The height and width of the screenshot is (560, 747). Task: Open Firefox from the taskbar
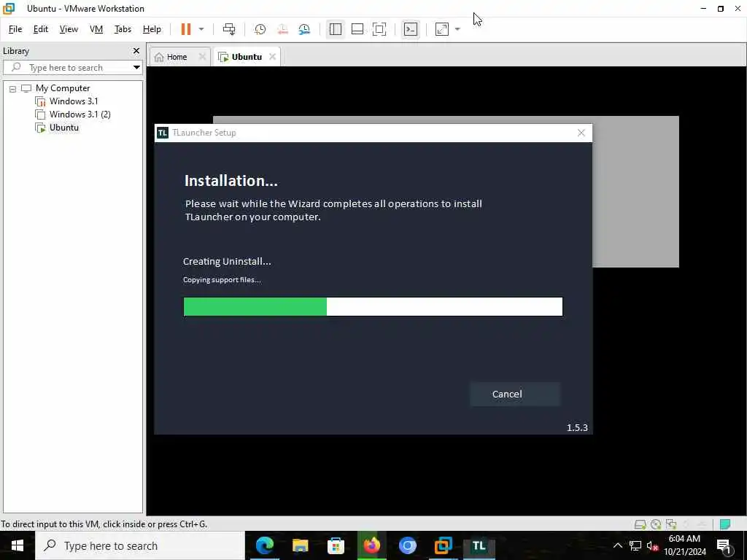371,545
